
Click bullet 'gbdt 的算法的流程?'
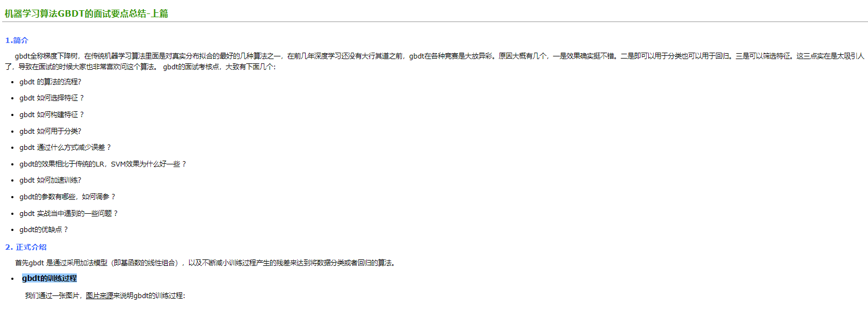pyautogui.click(x=50, y=82)
